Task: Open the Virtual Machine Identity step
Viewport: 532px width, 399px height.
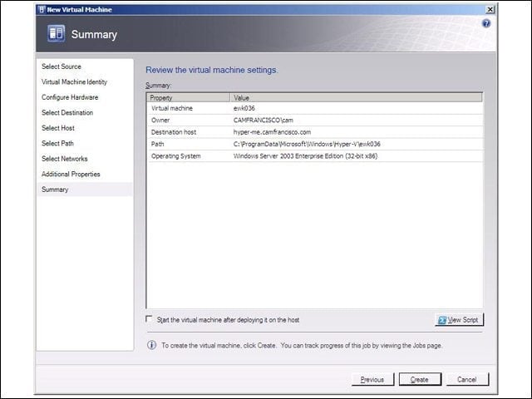Action: (74, 81)
